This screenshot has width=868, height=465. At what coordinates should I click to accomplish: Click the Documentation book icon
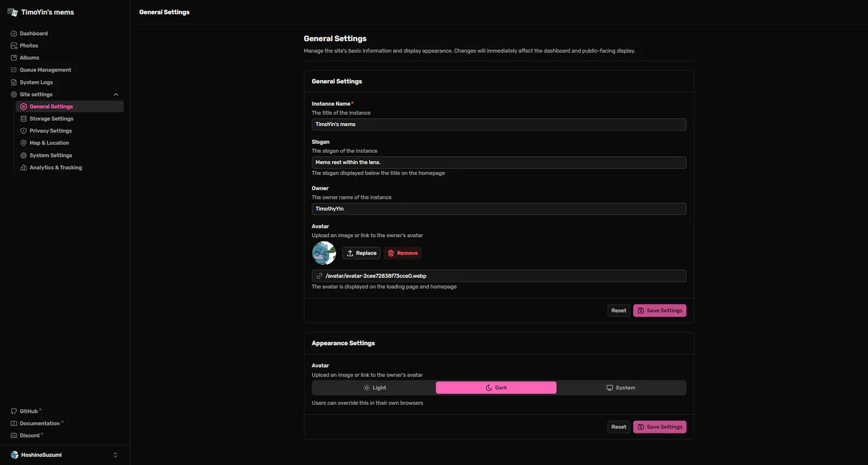click(x=14, y=424)
